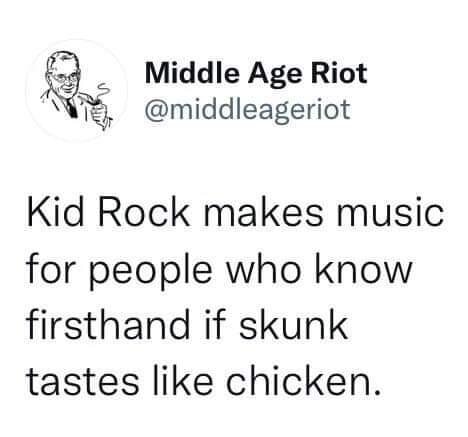
Task: Click the word "Kid" in the tweet
Action: [55, 213]
